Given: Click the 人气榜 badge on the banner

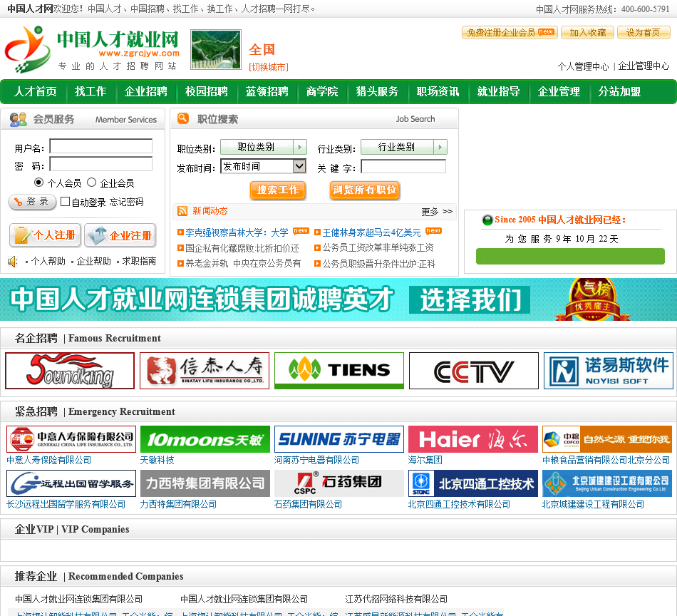Looking at the screenshot, I should point(591,299).
